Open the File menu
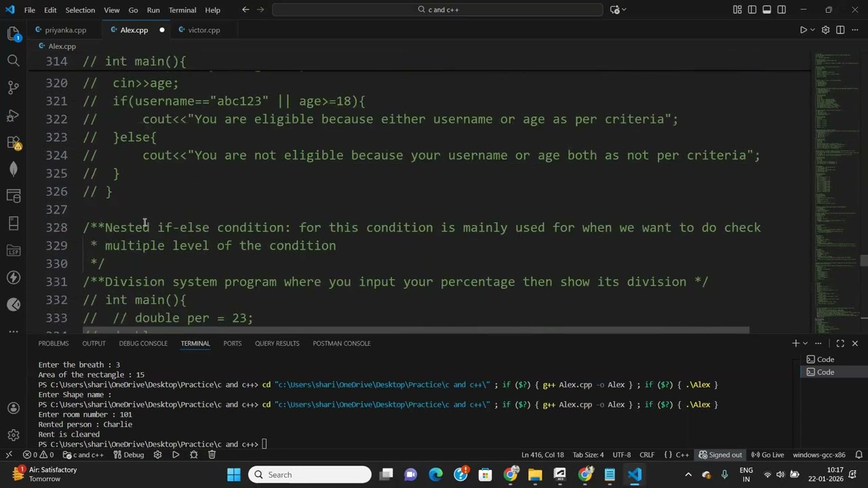Image resolution: width=868 pixels, height=488 pixels. pyautogui.click(x=30, y=9)
